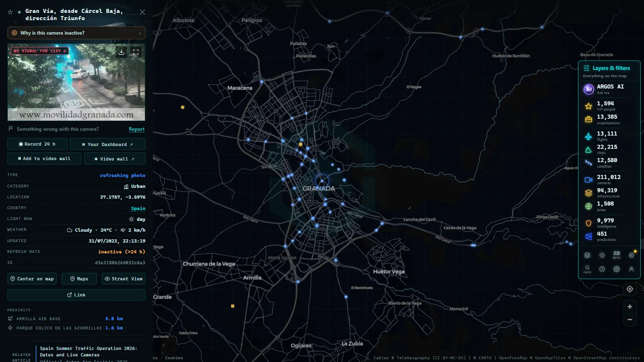The height and width of the screenshot is (362, 644).
Task: Center the camera on the map
Action: [32, 279]
